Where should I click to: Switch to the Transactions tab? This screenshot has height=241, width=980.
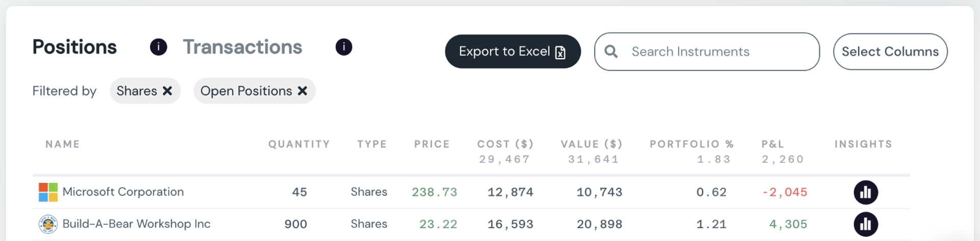(x=242, y=47)
